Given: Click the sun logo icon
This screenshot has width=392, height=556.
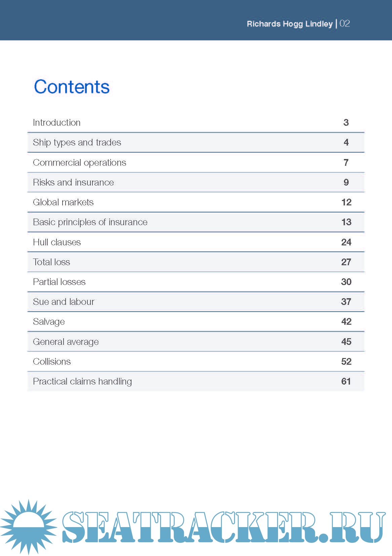Looking at the screenshot, I should (29, 527).
